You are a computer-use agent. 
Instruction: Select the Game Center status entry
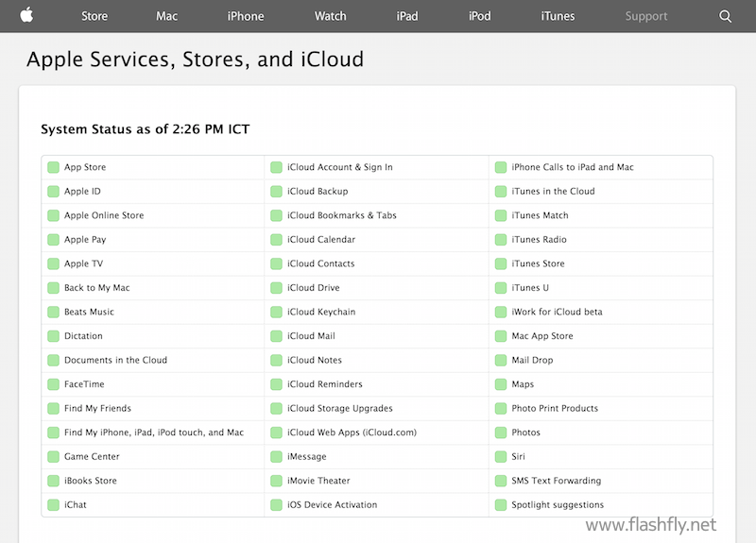[92, 457]
